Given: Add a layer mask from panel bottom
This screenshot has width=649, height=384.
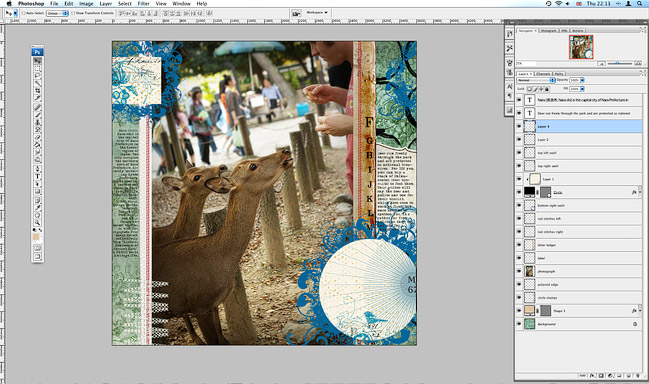Looking at the screenshot, I should click(601, 376).
